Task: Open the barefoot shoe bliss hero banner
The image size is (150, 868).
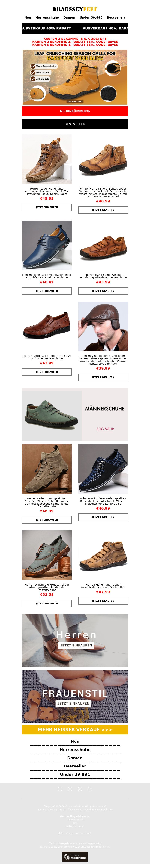Action: [x=75, y=77]
